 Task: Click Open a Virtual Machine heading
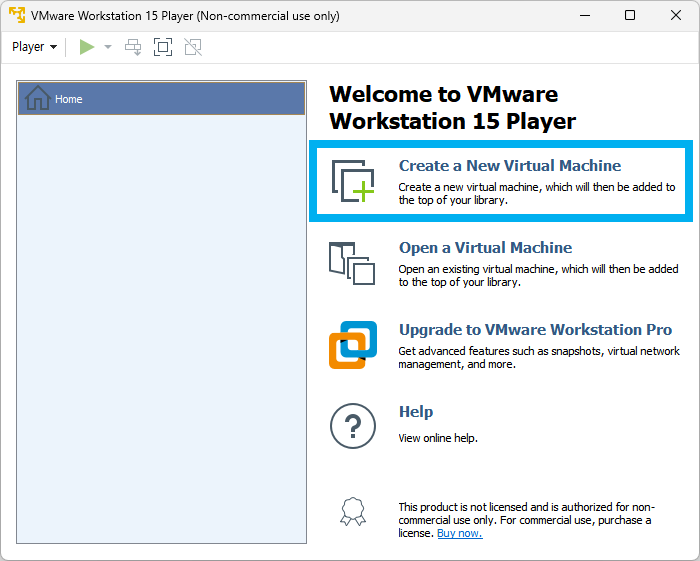(485, 248)
